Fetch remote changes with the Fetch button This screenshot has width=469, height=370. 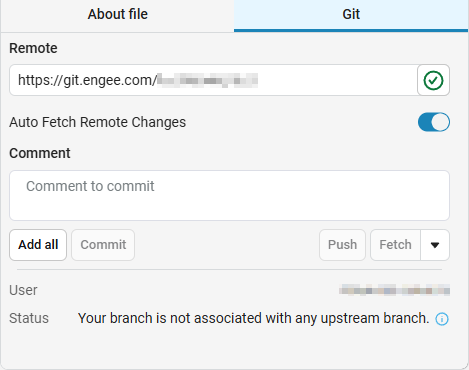(395, 245)
